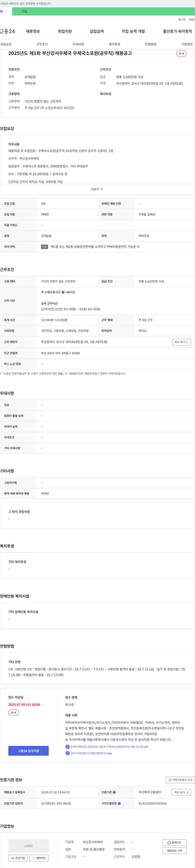This screenshot has width=195, height=868.
Task: Click the 구인인증번호 help icon
Action: (119, 803)
